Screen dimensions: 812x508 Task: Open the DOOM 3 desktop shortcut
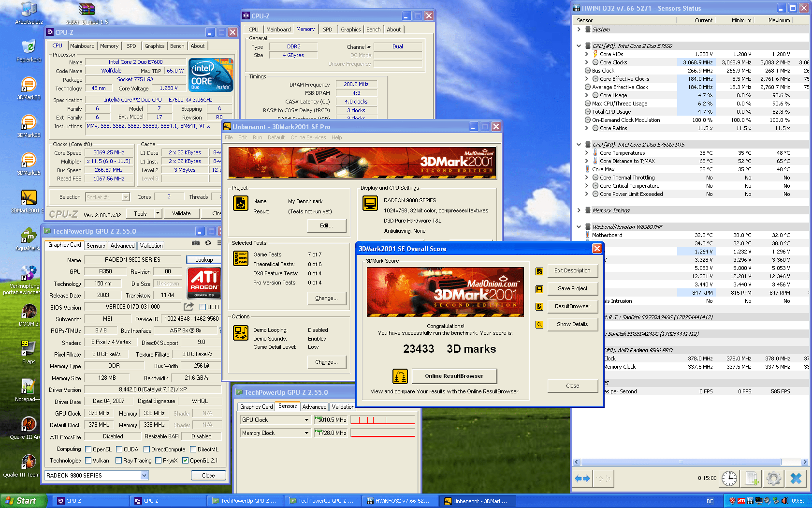29,315
